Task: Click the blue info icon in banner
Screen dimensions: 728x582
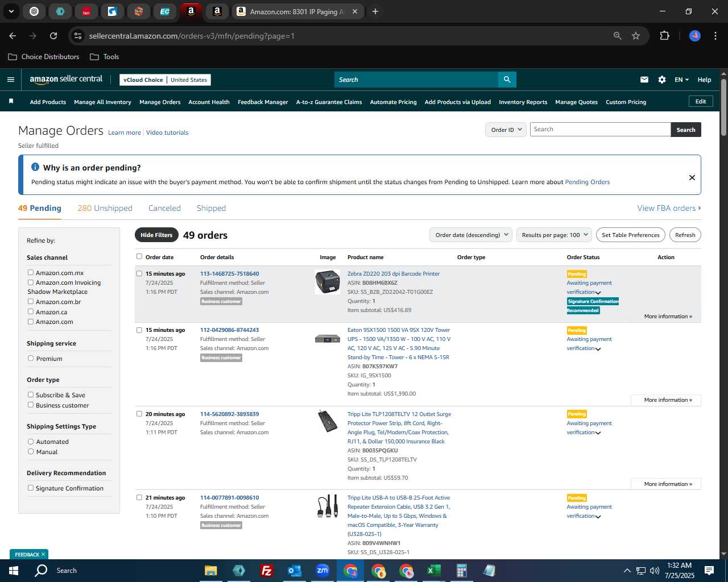Action: point(35,167)
